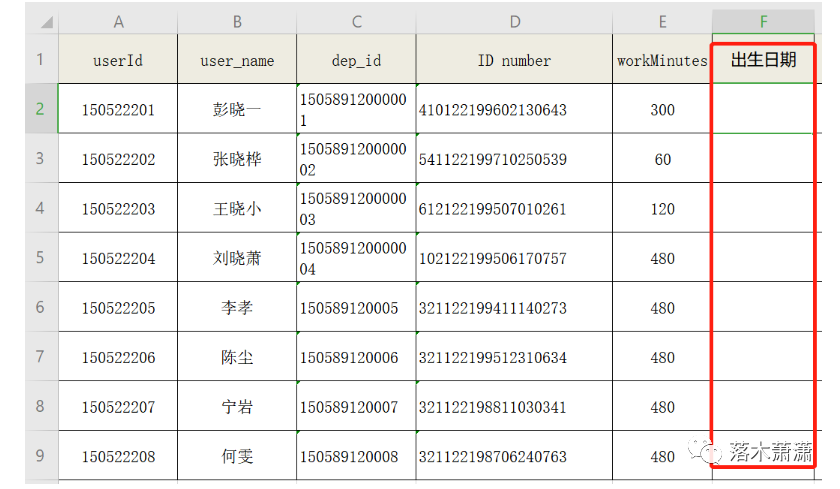
Task: Select dep_id cell 150589120005
Action: click(356, 307)
